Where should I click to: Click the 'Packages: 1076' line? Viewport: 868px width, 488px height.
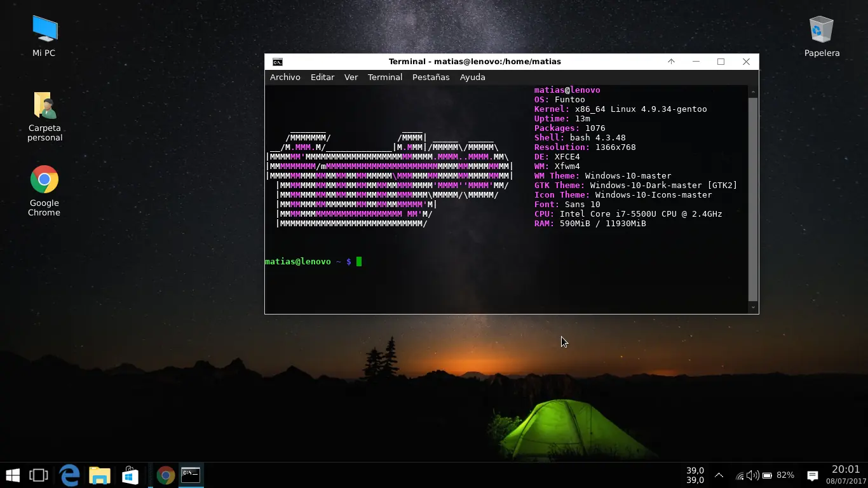pos(570,128)
